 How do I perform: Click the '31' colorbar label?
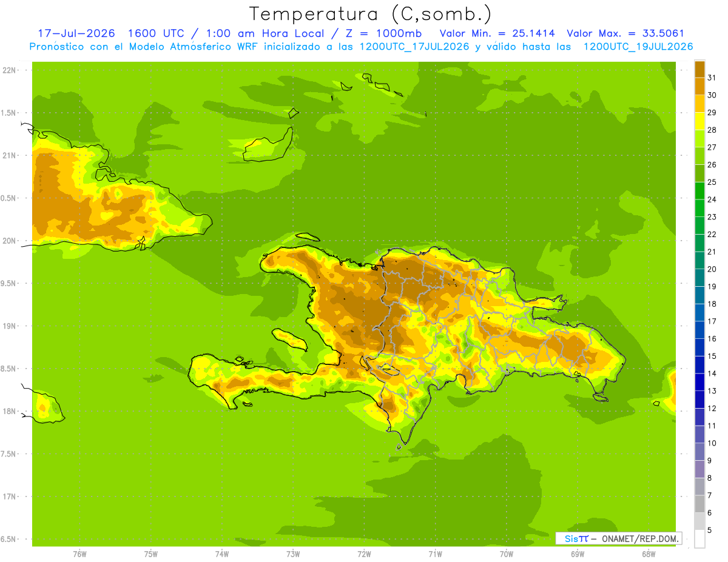click(x=712, y=78)
